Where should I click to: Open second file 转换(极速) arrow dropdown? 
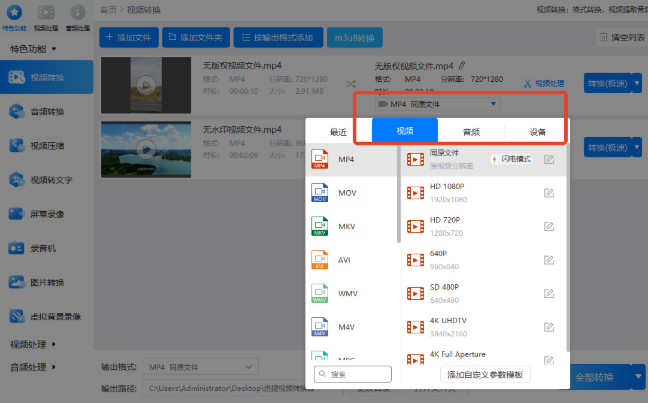coord(637,147)
